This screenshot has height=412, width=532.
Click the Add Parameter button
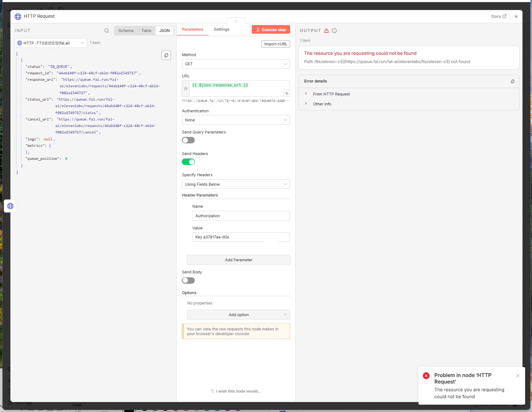238,260
